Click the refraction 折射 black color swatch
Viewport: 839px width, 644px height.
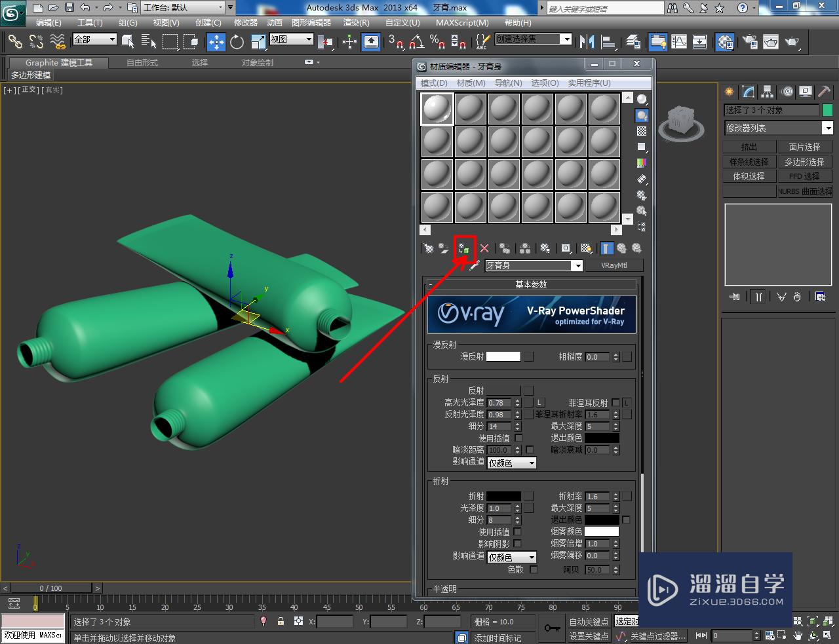pyautogui.click(x=503, y=496)
